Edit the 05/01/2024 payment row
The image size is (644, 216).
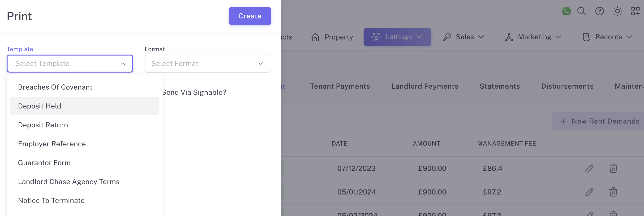click(x=589, y=192)
